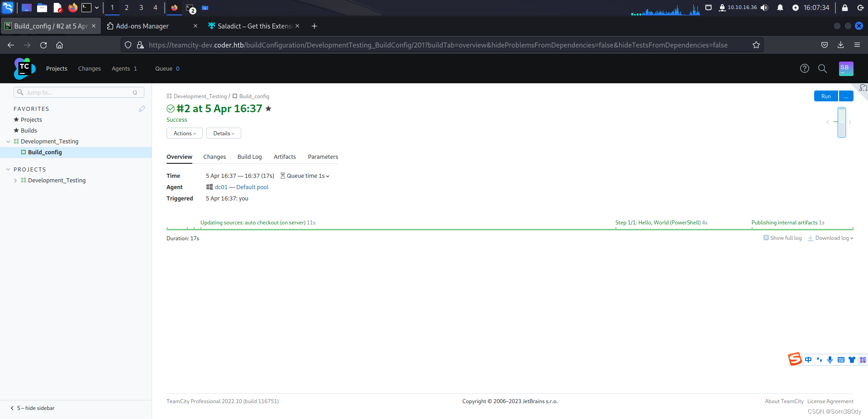
Task: Click the Sogou microphone voice input icon
Action: 830,360
